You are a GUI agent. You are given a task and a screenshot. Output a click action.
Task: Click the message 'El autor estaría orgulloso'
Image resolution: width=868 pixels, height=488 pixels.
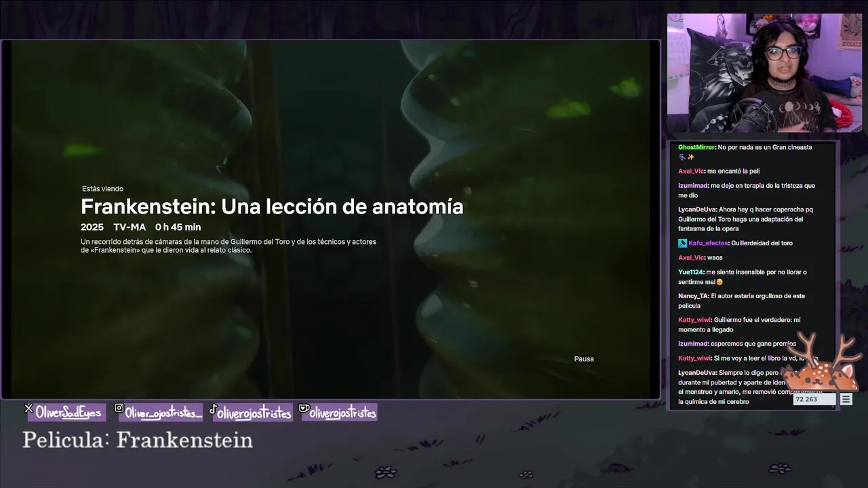[742, 301]
